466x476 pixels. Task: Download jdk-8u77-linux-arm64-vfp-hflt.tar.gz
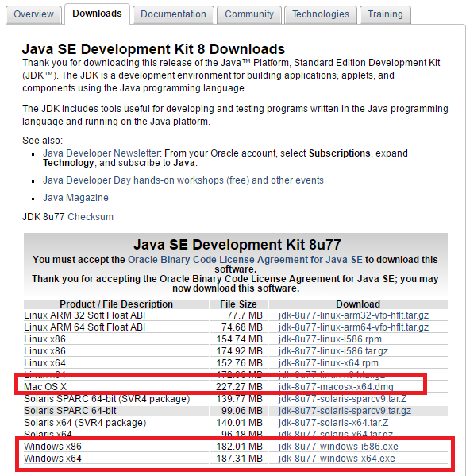tap(353, 327)
